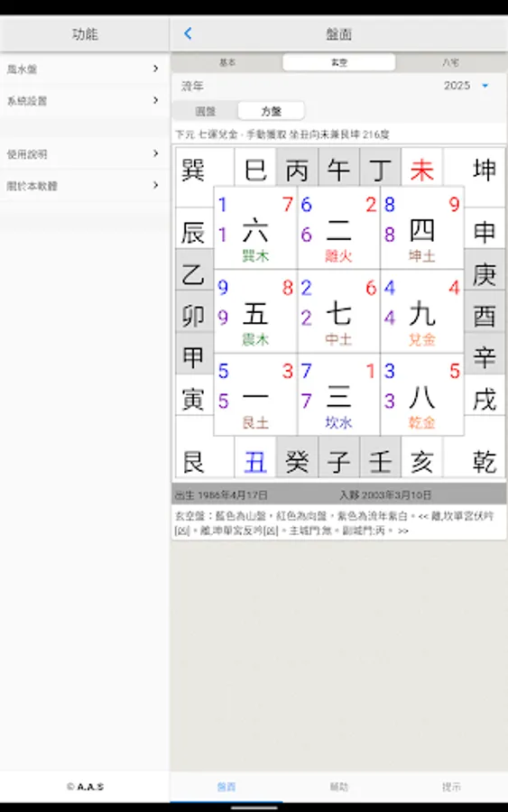Screen dimensions: 508x812
Task: Select the 玄空 tab
Action: [x=339, y=62]
